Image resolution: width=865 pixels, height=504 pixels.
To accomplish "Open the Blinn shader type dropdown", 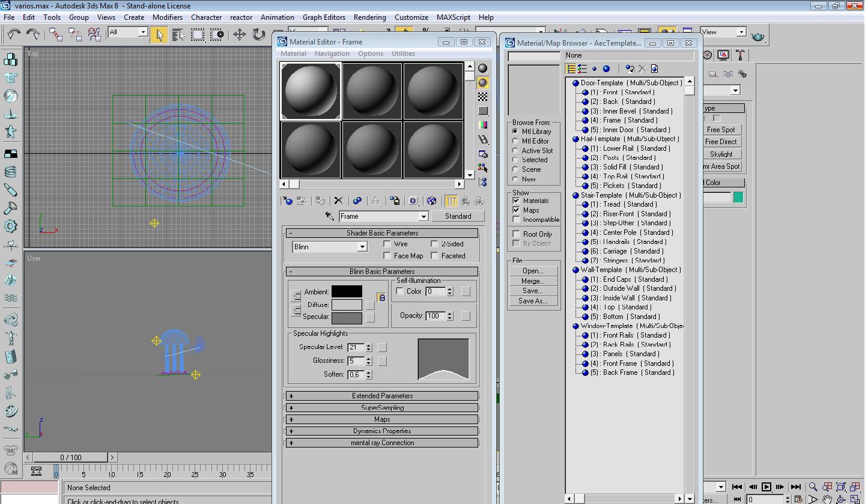I will point(362,247).
